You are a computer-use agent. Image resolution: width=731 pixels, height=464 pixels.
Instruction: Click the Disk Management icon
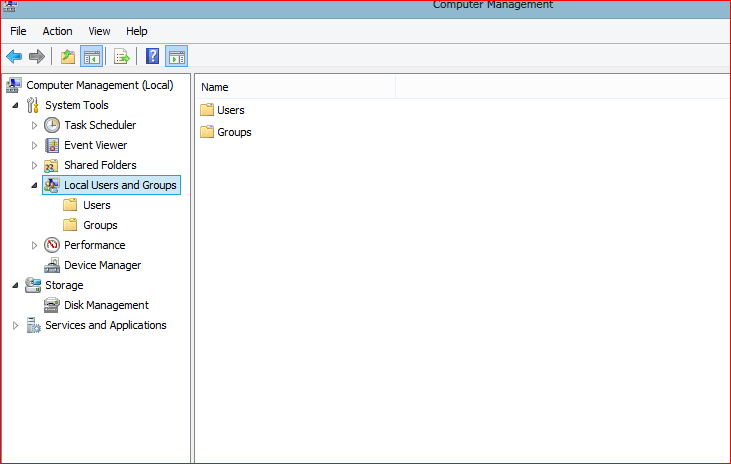coord(52,305)
